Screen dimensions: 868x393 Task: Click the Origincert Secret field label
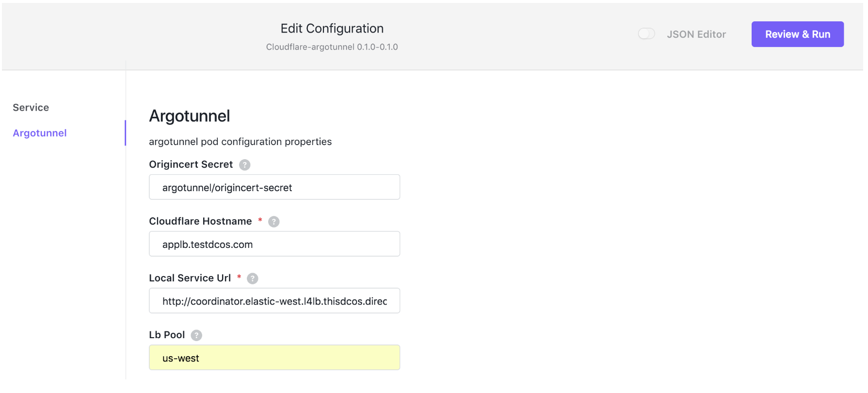[191, 164]
